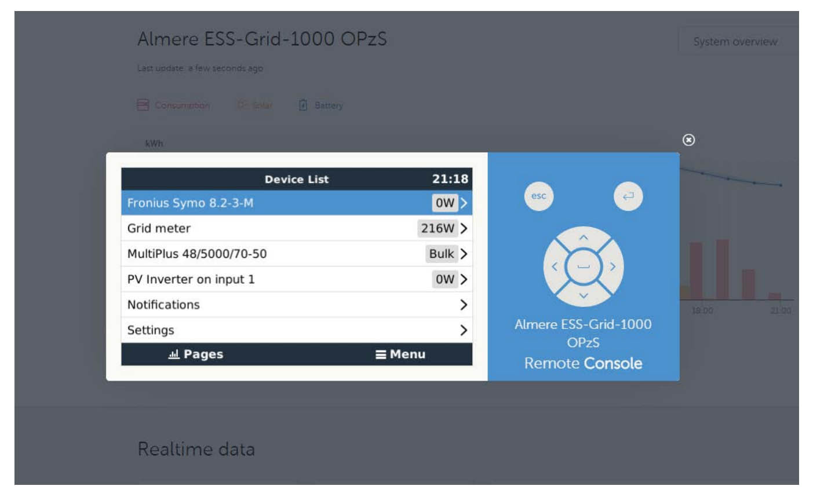Click the System overview button
Viewport: 824px width, 504px height.
coord(735,42)
